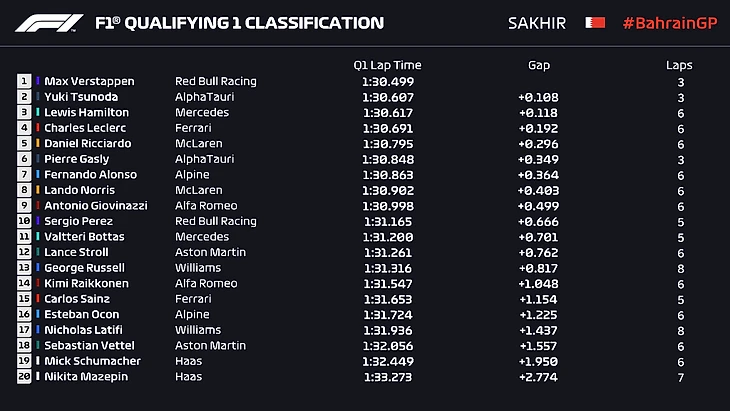Click position 20 number badge
The height and width of the screenshot is (411, 730).
(x=24, y=376)
